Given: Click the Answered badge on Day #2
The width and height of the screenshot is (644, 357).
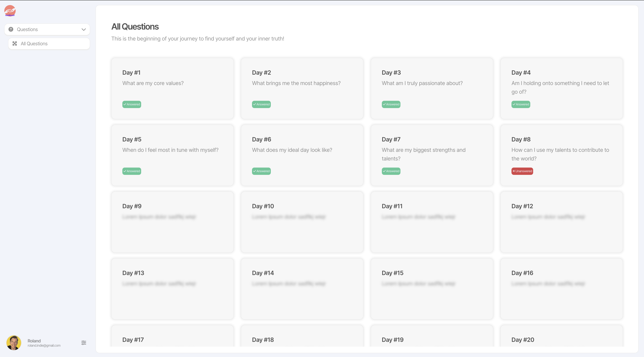Looking at the screenshot, I should [x=261, y=104].
